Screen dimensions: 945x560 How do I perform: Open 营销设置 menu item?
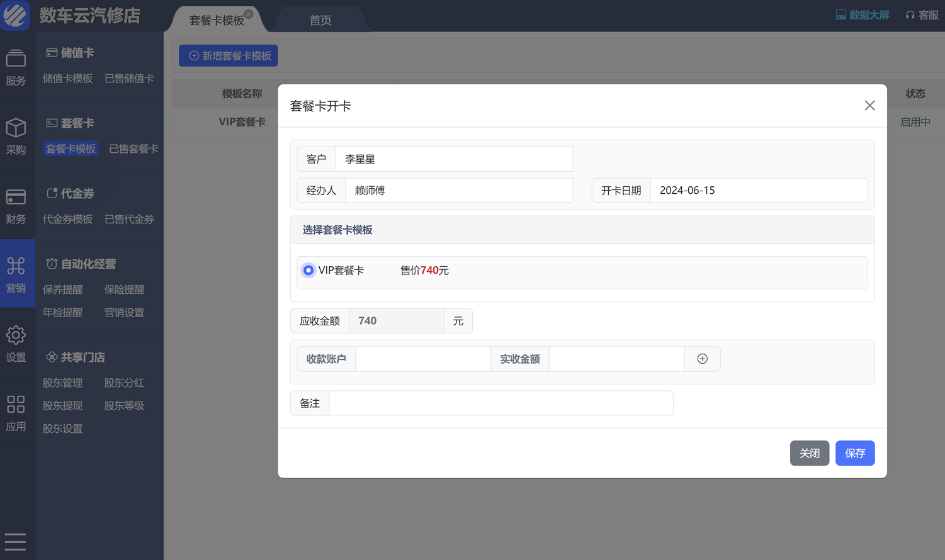(124, 313)
